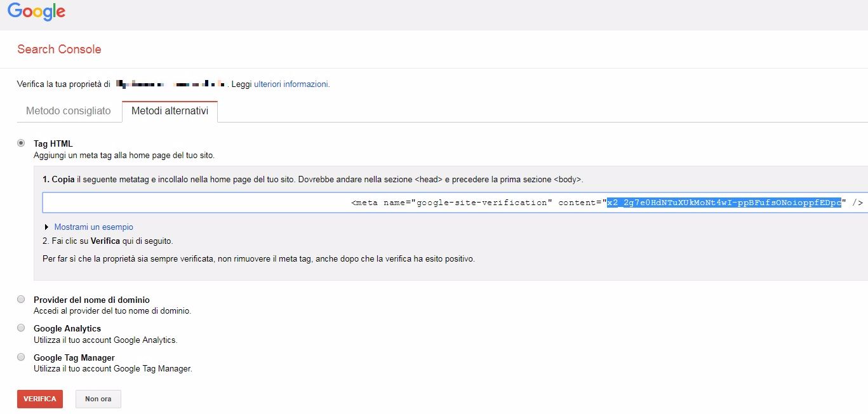Click the text 'Accedi al provider del tuo nome di dominio'
868x414 pixels.
click(112, 311)
